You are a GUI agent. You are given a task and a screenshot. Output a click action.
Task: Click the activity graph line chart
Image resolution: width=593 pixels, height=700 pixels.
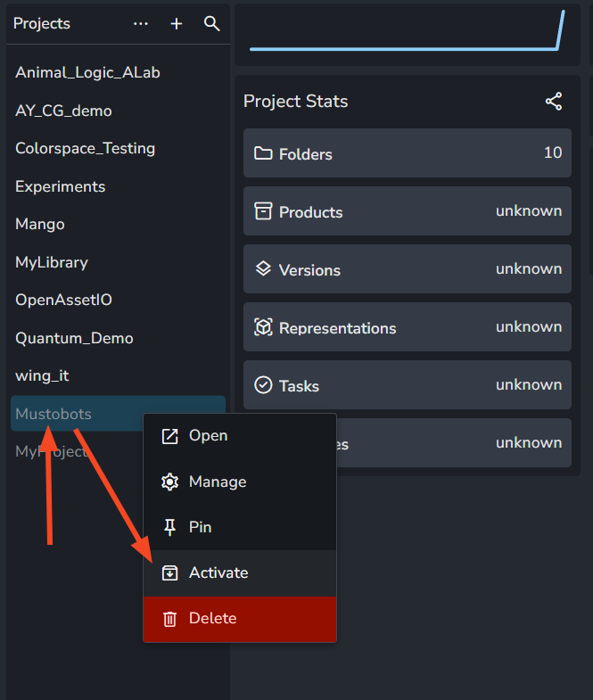coord(408,30)
